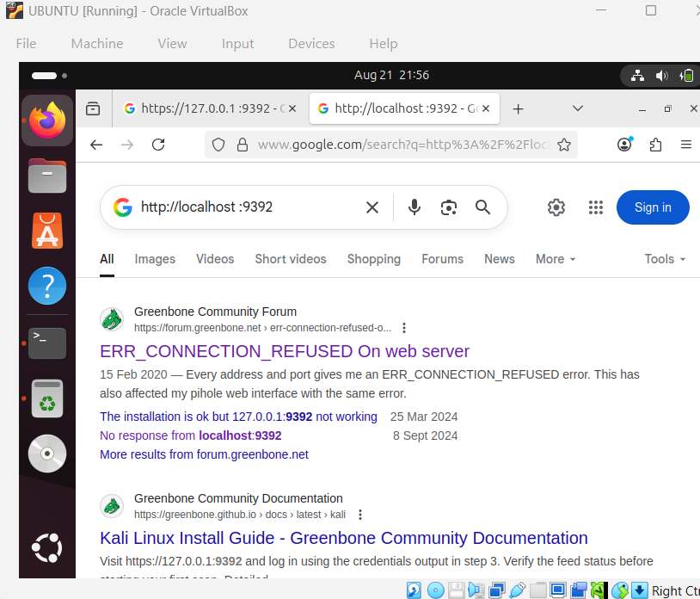Clear the search box text
This screenshot has height=599, width=700.
click(372, 207)
